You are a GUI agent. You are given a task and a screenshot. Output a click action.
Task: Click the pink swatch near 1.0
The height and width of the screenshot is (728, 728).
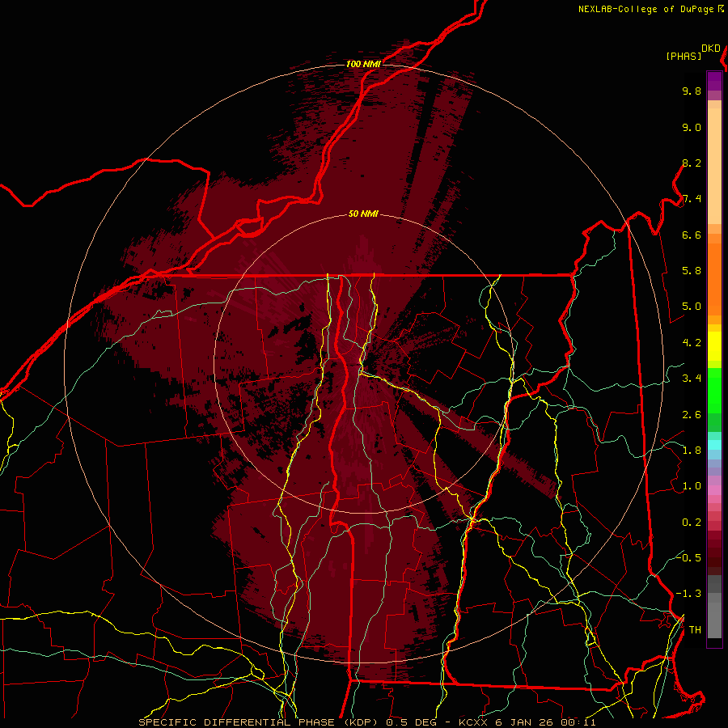pos(714,490)
